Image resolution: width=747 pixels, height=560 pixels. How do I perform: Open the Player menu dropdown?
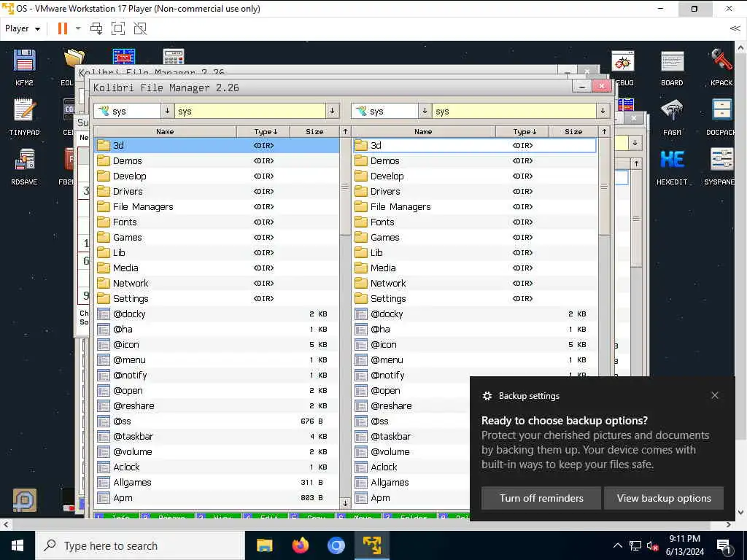coord(22,28)
